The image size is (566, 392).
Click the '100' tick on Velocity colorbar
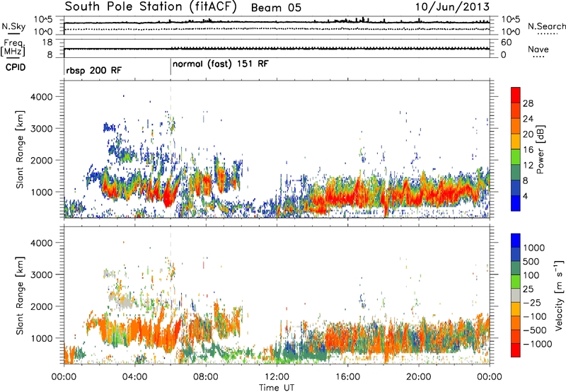pos(531,275)
